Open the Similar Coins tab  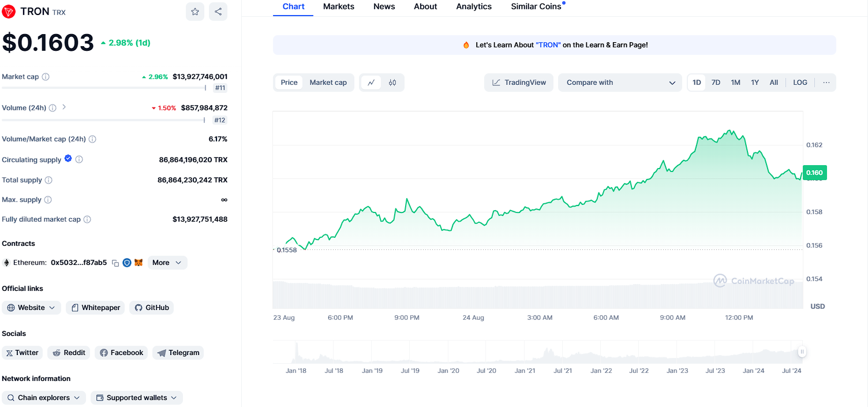tap(536, 6)
